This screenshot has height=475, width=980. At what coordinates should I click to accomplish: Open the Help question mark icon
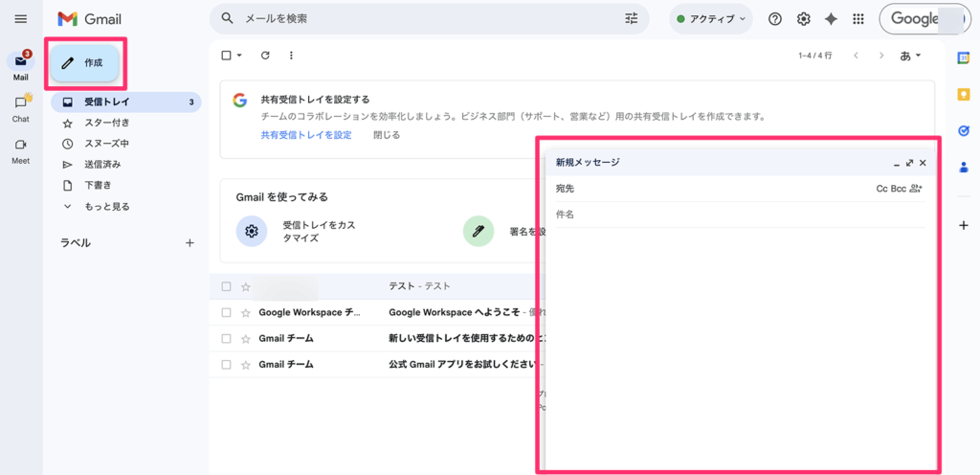[x=775, y=19]
